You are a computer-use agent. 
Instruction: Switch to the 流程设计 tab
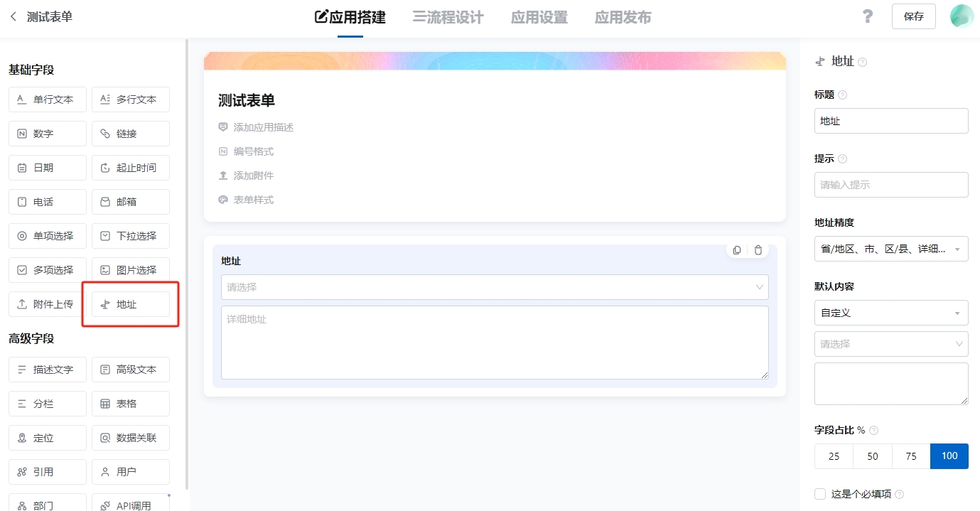click(448, 18)
